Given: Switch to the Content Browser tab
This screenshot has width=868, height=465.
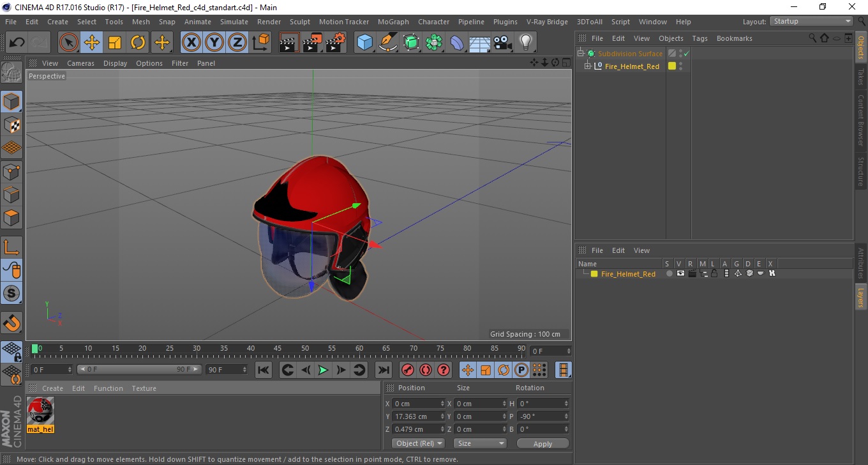Looking at the screenshot, I should tap(860, 120).
